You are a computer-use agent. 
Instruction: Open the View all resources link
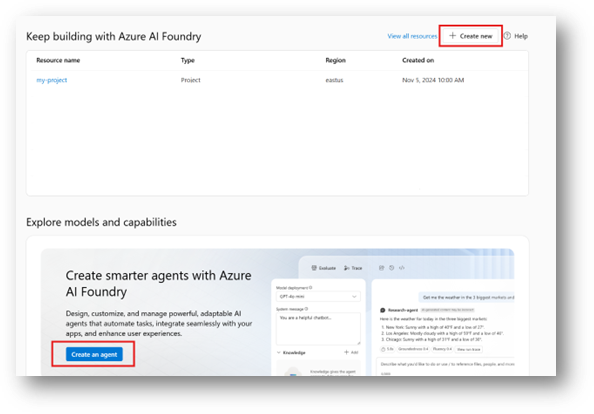(x=412, y=36)
